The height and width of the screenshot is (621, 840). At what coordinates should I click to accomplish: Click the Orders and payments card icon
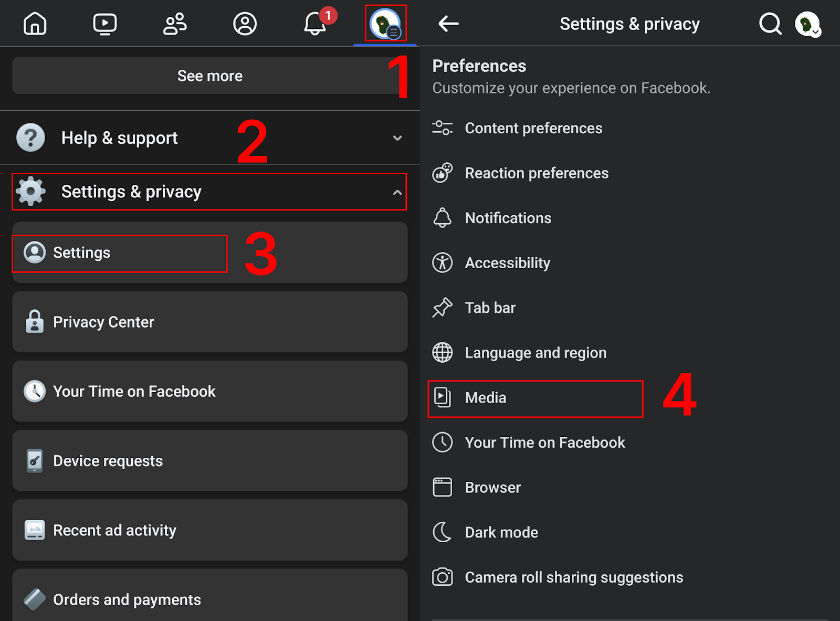(x=35, y=599)
